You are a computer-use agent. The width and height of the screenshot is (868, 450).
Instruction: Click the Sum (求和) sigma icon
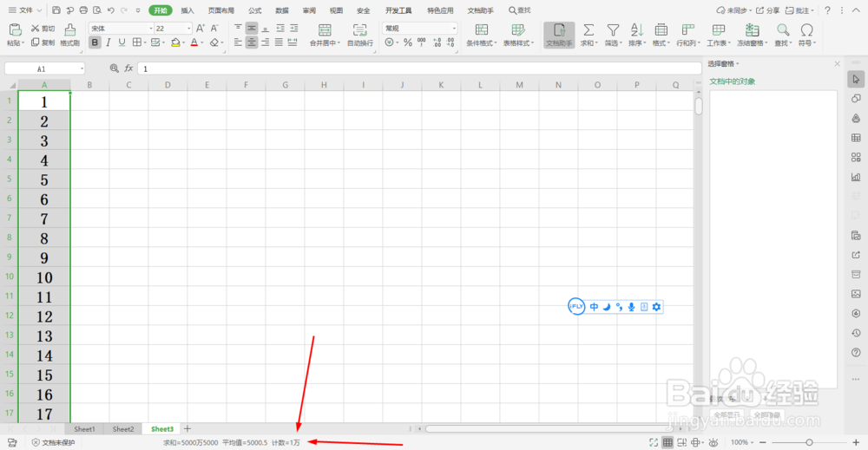(589, 29)
